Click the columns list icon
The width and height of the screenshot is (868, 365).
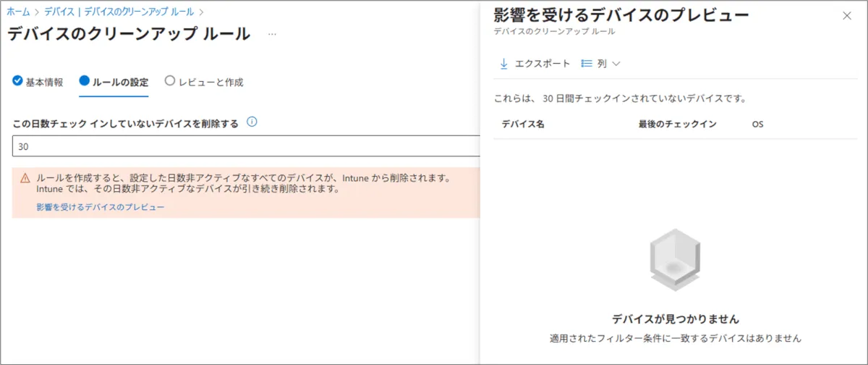587,64
